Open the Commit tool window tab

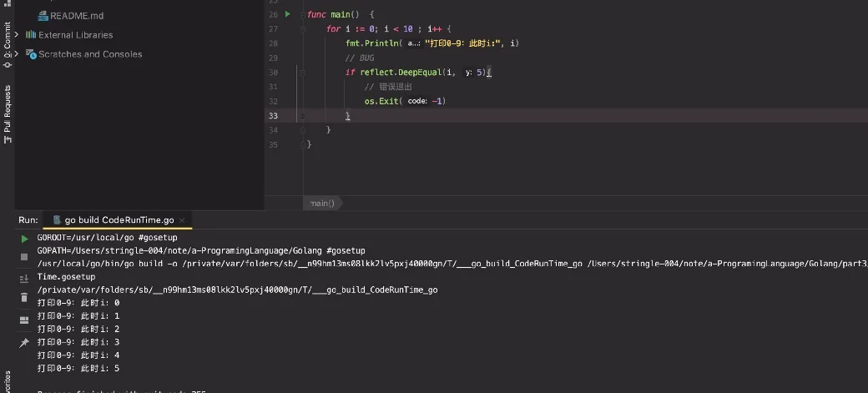tap(8, 44)
